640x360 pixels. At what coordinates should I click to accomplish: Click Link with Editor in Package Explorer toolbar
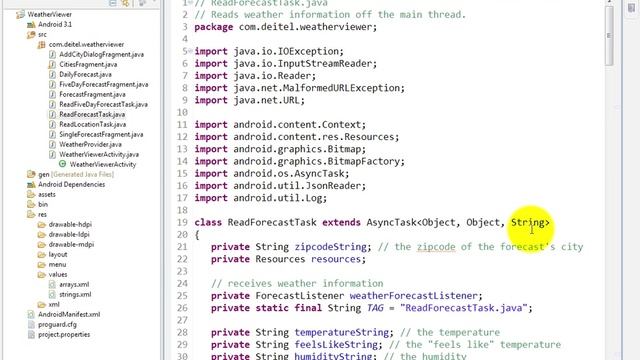tap(126, 2)
